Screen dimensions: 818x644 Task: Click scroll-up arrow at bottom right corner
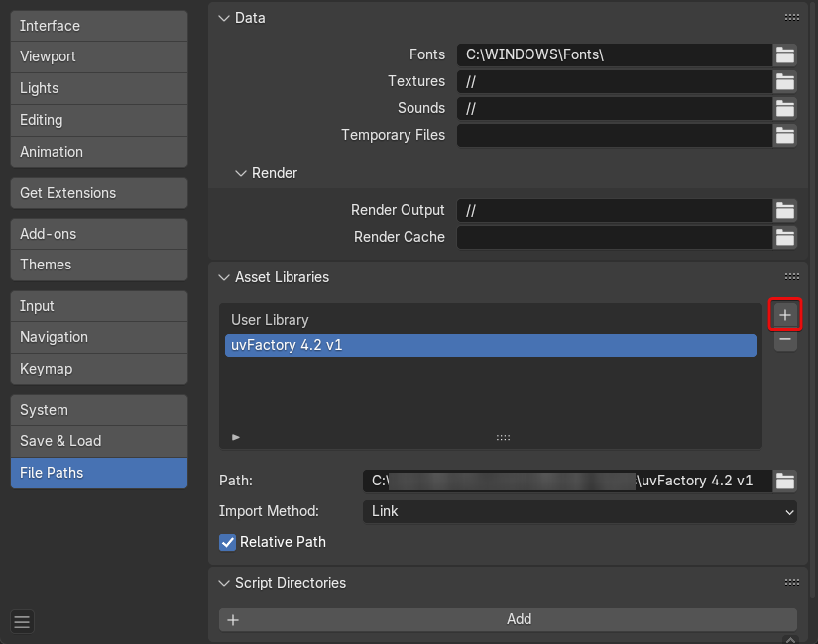(x=790, y=639)
